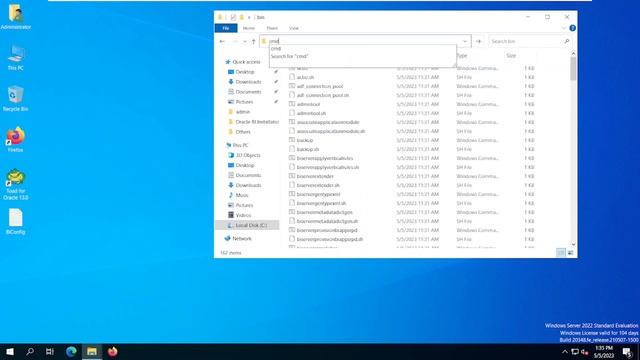Click the taskbar clock showing 1:35 PM
This screenshot has height=360, width=640.
604,351
